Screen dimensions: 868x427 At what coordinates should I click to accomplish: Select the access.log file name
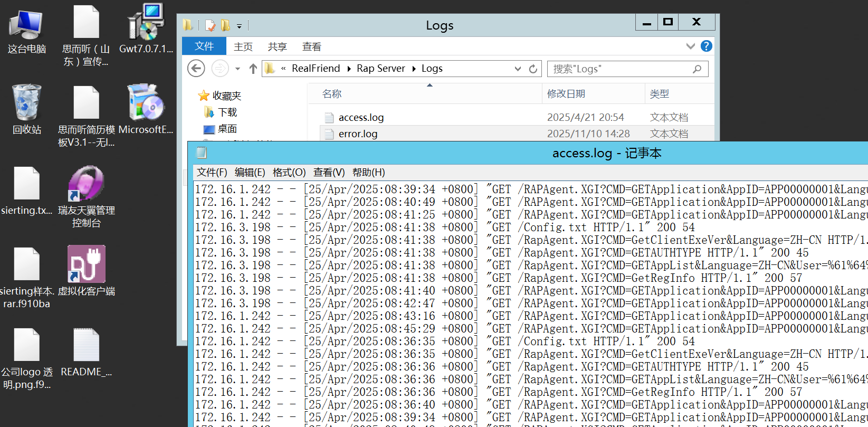point(361,118)
